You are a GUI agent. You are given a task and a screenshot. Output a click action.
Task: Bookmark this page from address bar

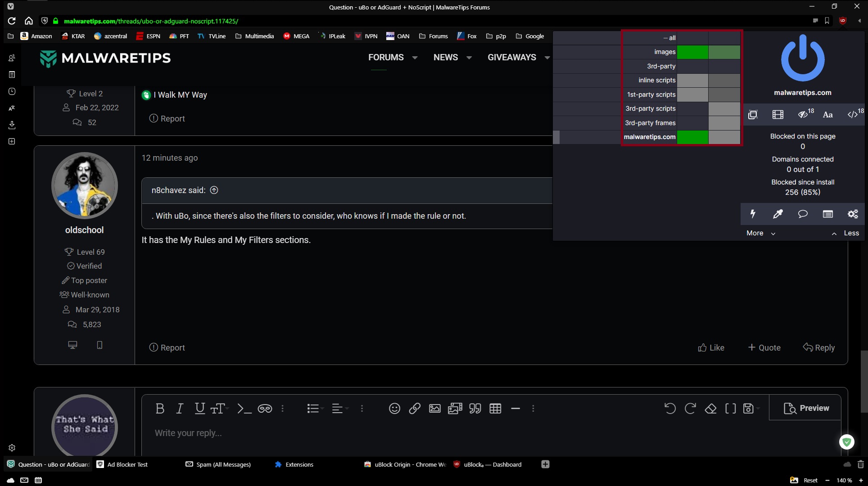tap(827, 21)
